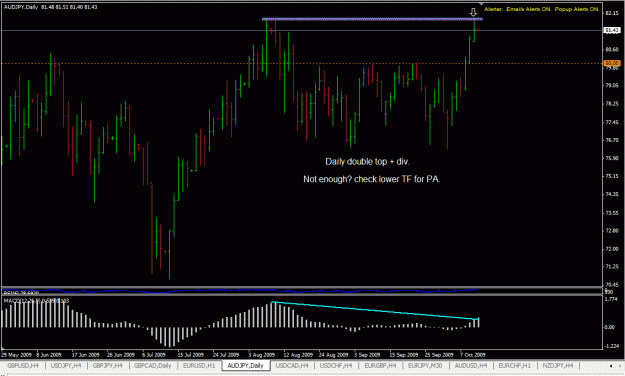This screenshot has height=376, width=625.
Task: Select the cyan MACD divergence trend line
Action: pos(375,311)
